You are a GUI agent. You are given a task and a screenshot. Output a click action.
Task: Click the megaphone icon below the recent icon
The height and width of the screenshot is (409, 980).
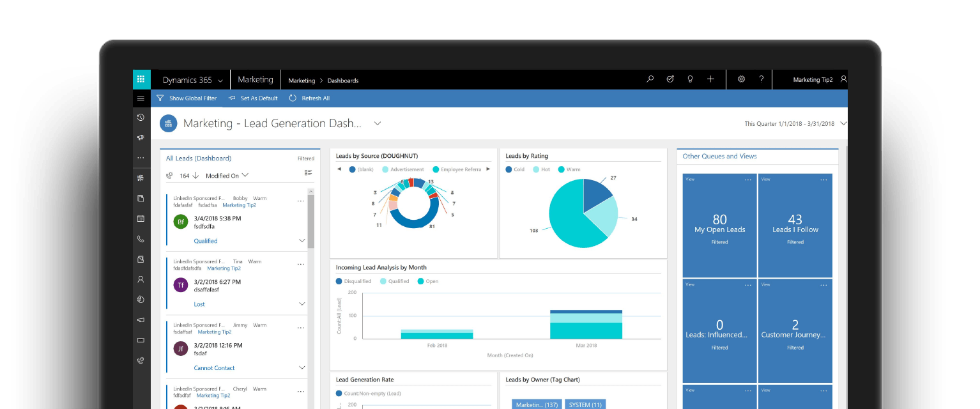coord(141,137)
